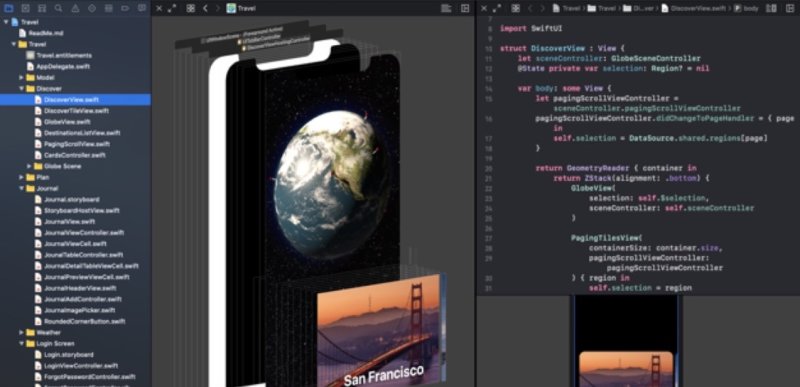
Task: Collapse the Discover folder
Action: 21,89
